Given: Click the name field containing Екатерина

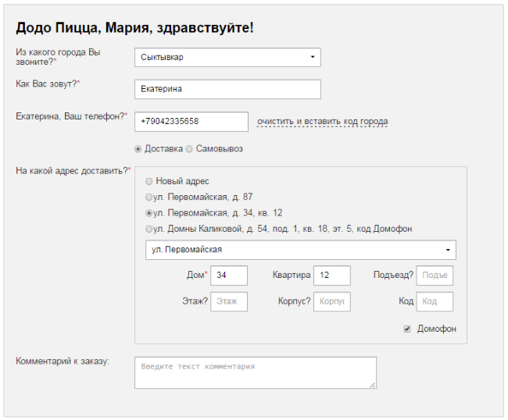Looking at the screenshot, I should [227, 89].
